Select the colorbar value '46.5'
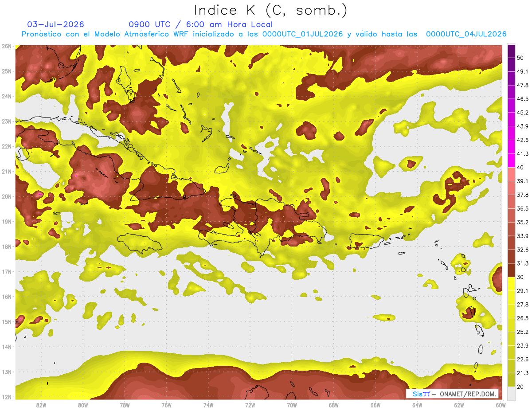 pos(523,99)
